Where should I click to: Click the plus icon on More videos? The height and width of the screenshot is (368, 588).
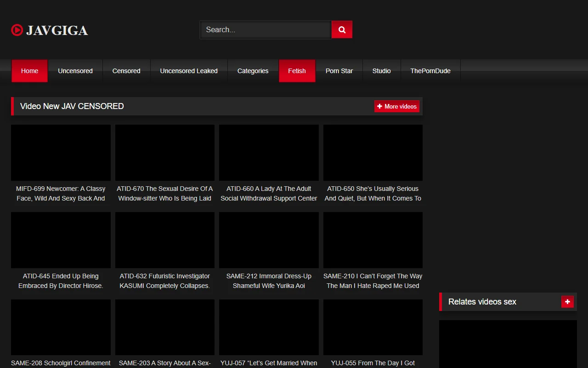tap(379, 106)
